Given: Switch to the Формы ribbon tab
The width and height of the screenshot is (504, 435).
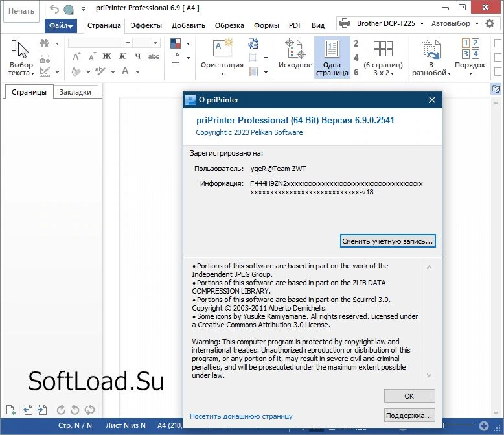Looking at the screenshot, I should pos(266,26).
